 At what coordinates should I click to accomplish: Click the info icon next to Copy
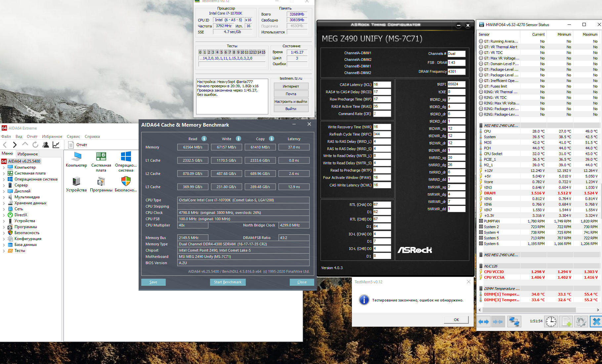pyautogui.click(x=272, y=139)
